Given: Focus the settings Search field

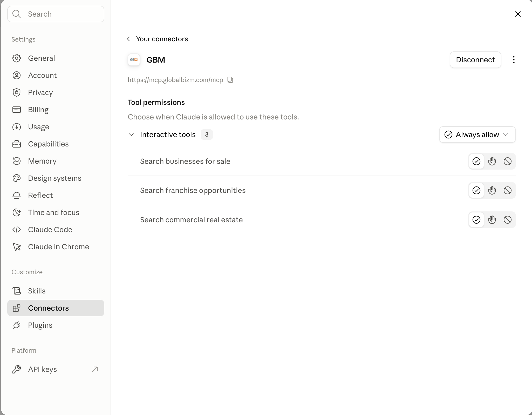Looking at the screenshot, I should click(56, 14).
